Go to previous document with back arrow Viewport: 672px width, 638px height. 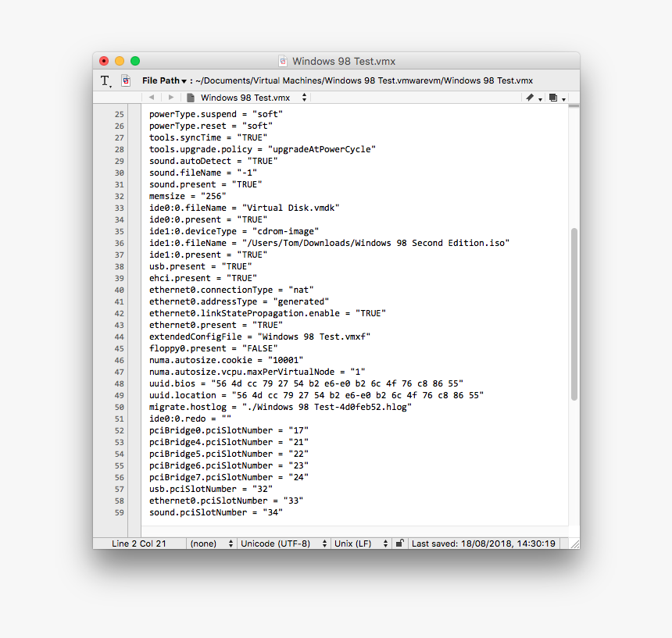(x=152, y=98)
